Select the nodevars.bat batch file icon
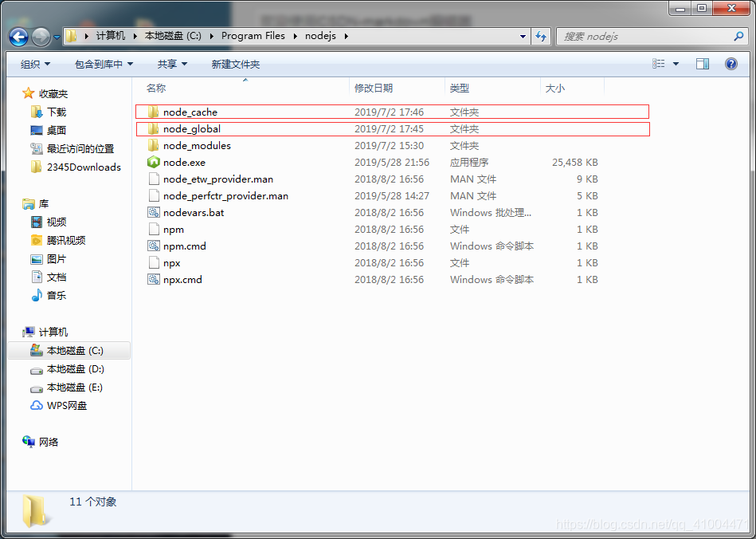 tap(153, 212)
